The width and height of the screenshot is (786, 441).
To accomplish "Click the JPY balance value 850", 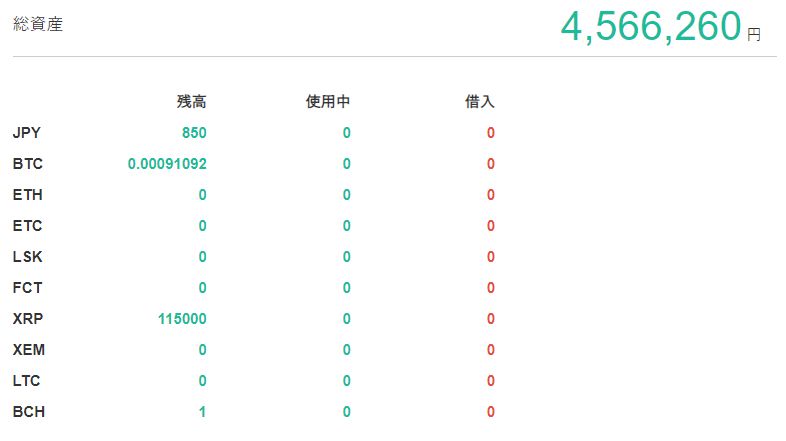I will pyautogui.click(x=194, y=133).
